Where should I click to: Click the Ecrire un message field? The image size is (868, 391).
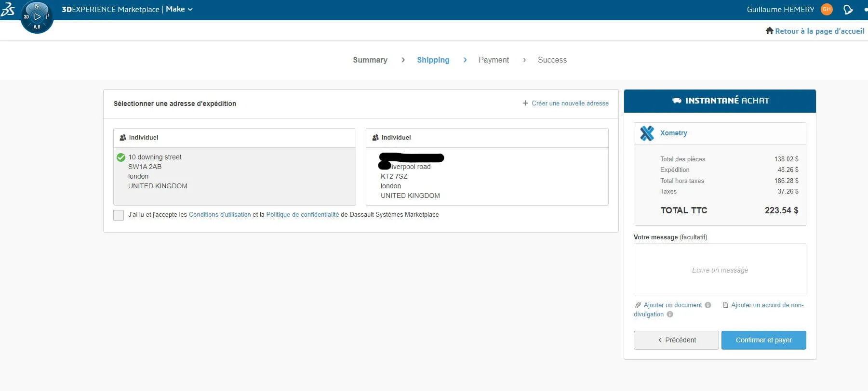[720, 270]
